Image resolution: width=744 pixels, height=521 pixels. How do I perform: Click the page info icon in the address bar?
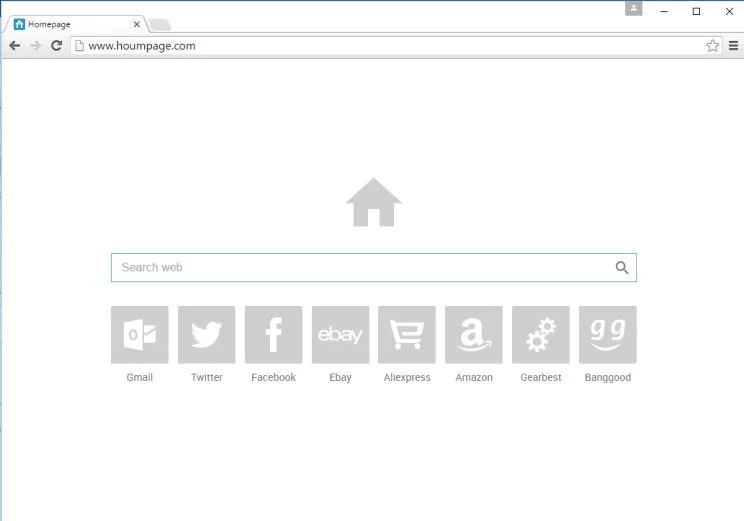tap(80, 46)
